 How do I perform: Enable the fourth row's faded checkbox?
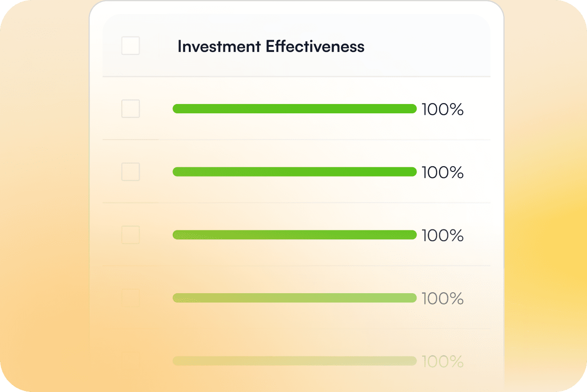pyautogui.click(x=130, y=298)
